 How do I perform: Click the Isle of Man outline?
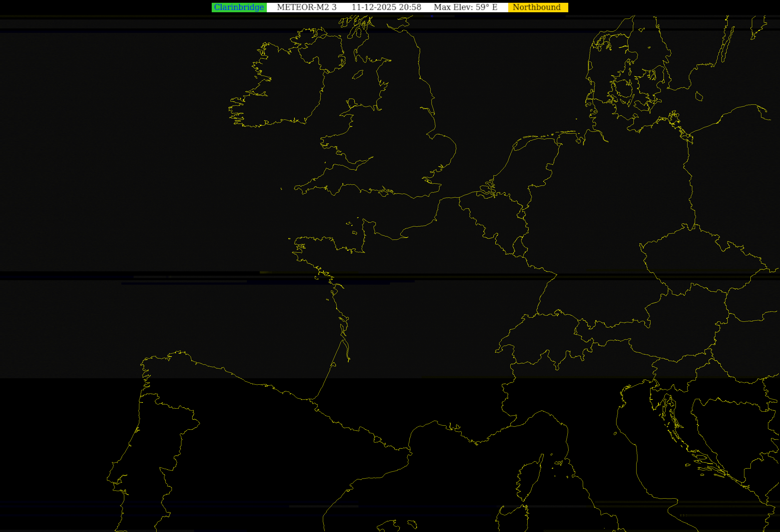(x=358, y=75)
